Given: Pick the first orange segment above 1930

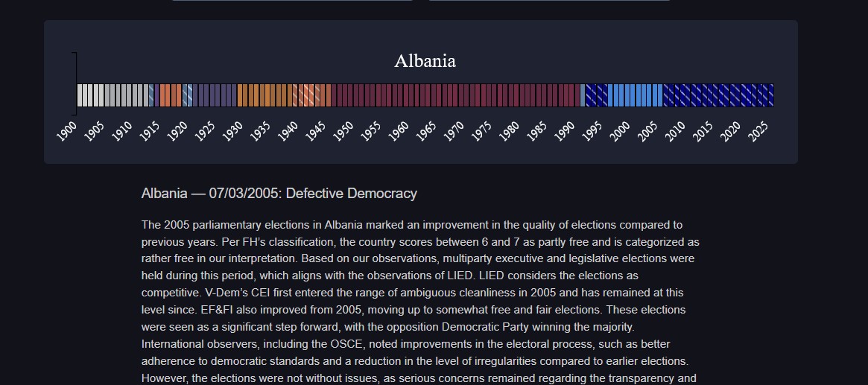Looking at the screenshot, I should tap(241, 95).
